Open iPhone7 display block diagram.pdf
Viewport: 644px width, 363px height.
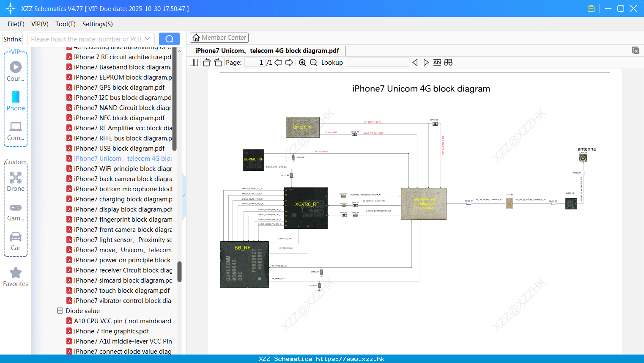119,209
